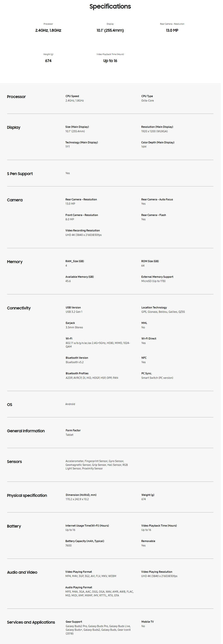Select the Battery Capacity (mAh, Typical) label
Viewport: 223px width, 644px height.
(84, 541)
